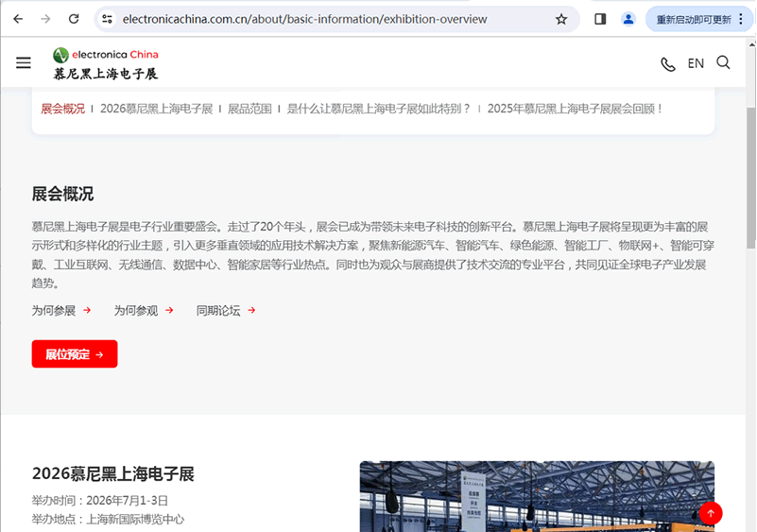Open the 同期论坛 link
The height and width of the screenshot is (532, 757).
click(226, 311)
